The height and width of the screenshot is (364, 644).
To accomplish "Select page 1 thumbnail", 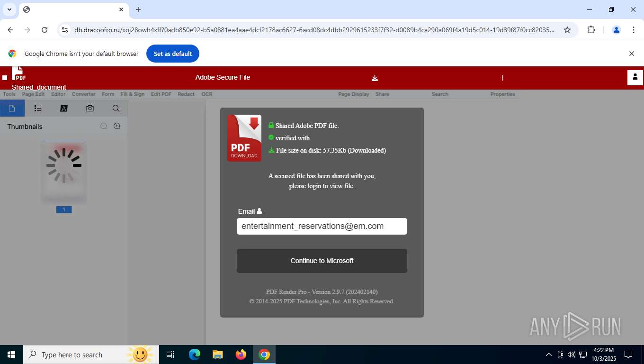I will 64,172.
